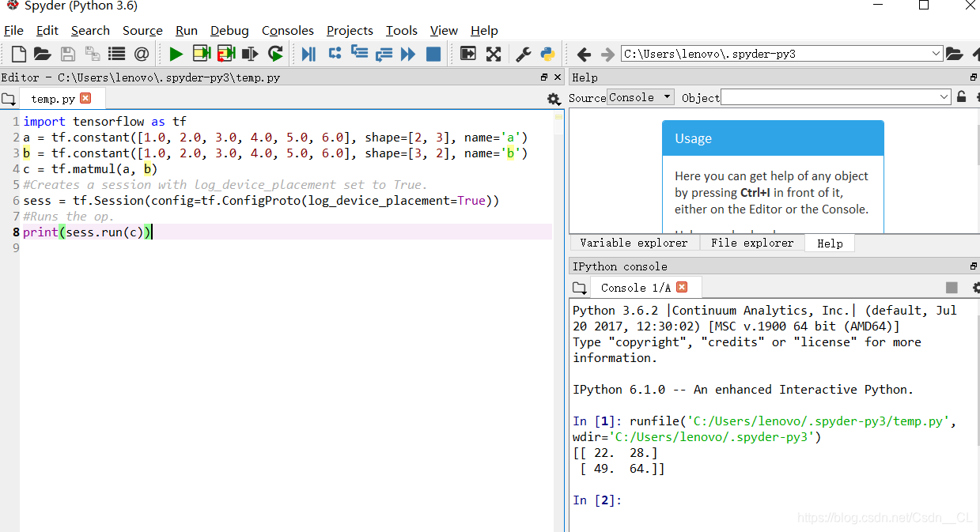Viewport: 980px width, 532px height.
Task: Expand the working directory path dropdown
Action: [x=936, y=54]
